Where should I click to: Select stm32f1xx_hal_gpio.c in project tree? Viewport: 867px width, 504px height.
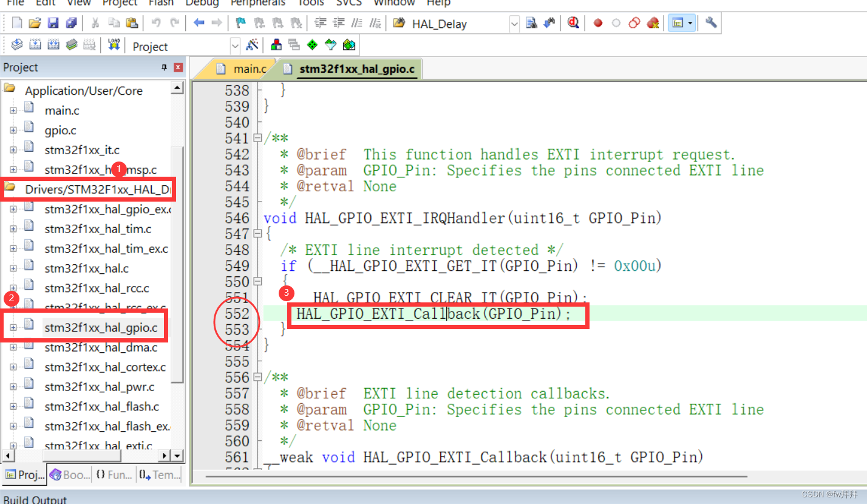point(101,328)
